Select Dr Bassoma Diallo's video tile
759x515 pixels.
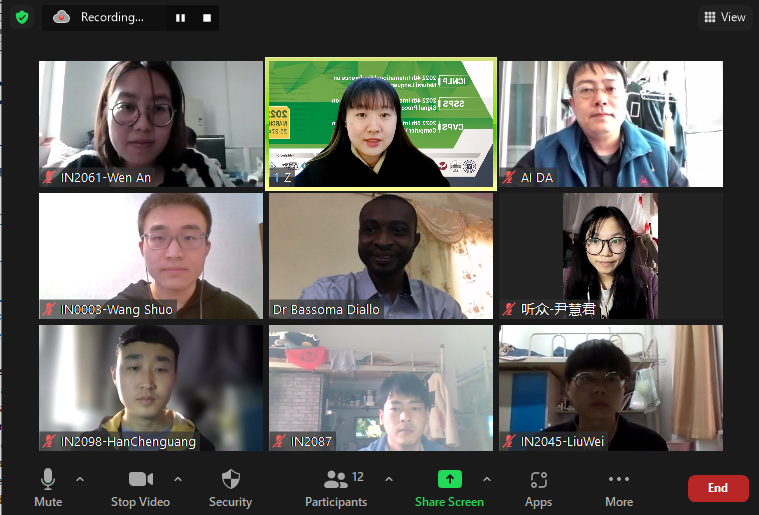point(381,256)
